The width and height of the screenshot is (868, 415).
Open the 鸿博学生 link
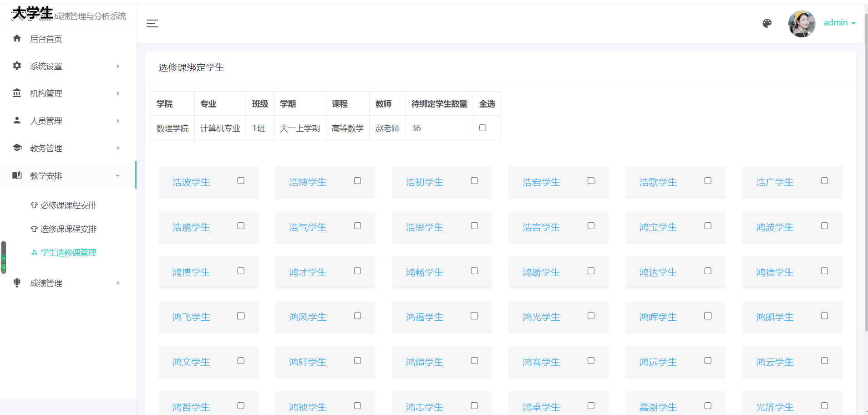pos(191,272)
